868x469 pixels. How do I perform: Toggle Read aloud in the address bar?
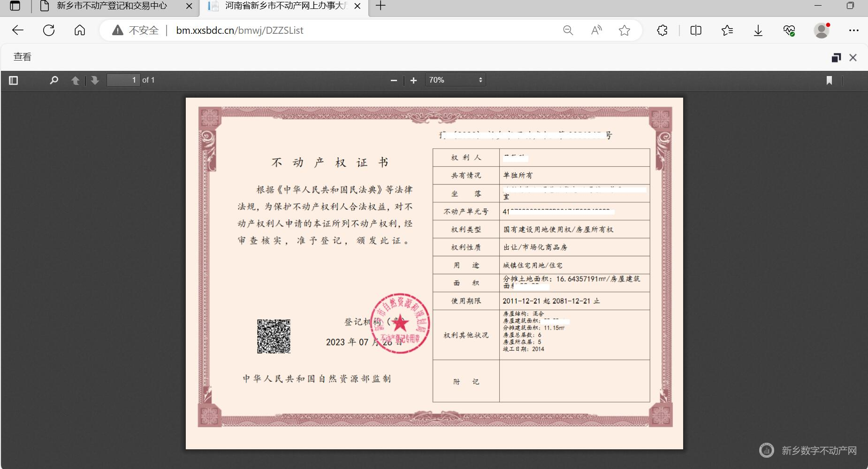596,30
